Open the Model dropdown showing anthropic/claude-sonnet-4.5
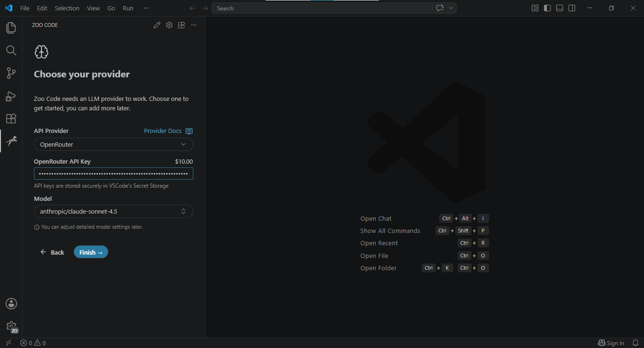The height and width of the screenshot is (348, 644). coord(113,211)
